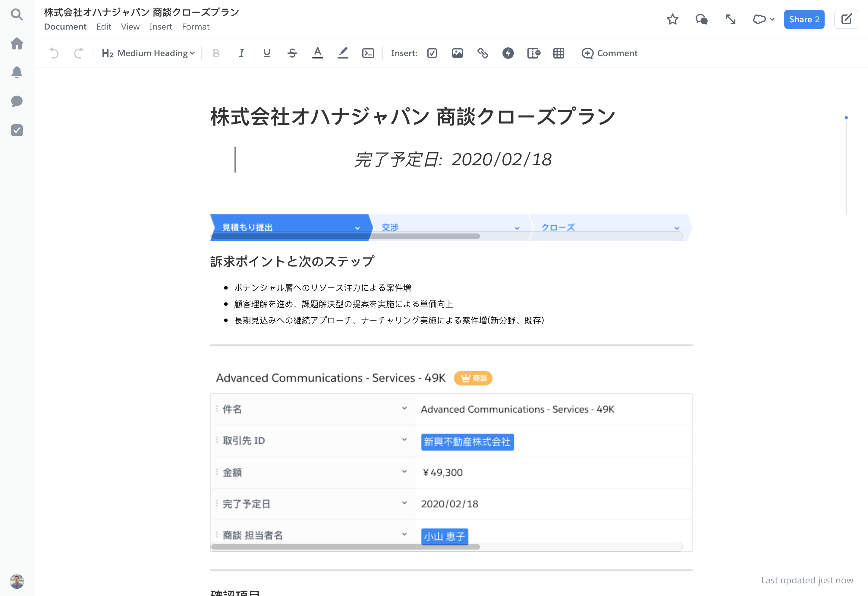
Task: Click the Insert menu item
Action: (x=160, y=27)
